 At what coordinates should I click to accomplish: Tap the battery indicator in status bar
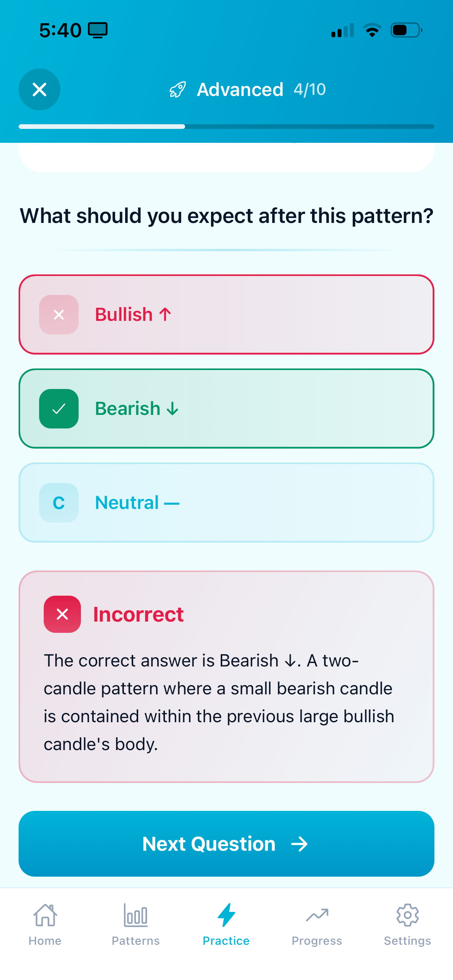[406, 30]
